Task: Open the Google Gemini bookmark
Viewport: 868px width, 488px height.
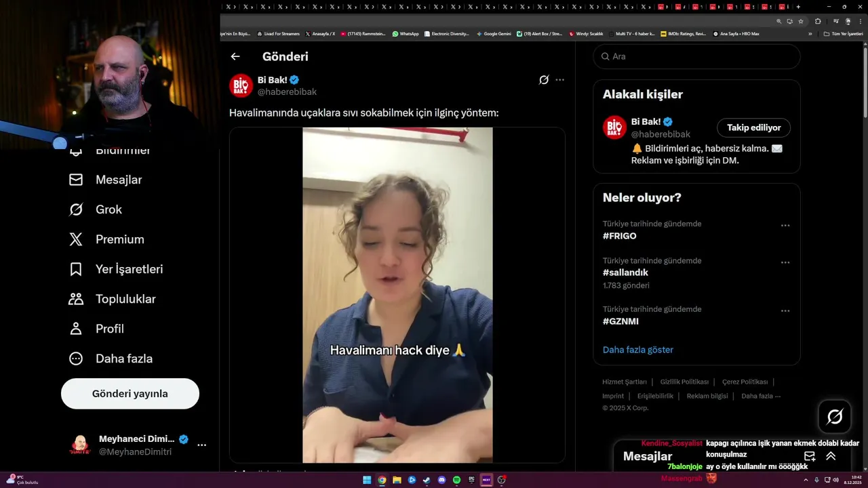Action: point(494,34)
